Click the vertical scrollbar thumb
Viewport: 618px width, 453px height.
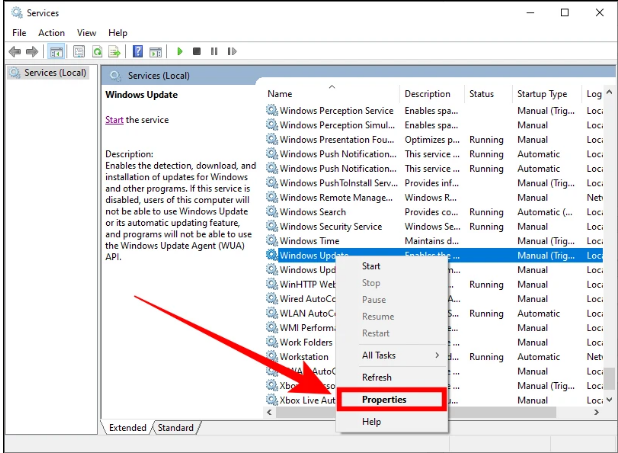click(x=609, y=378)
